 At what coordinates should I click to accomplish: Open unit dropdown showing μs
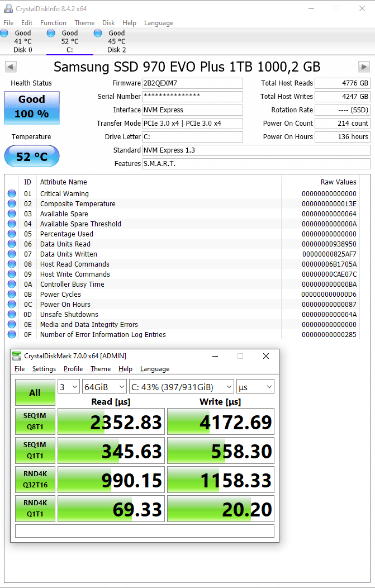coord(255,387)
